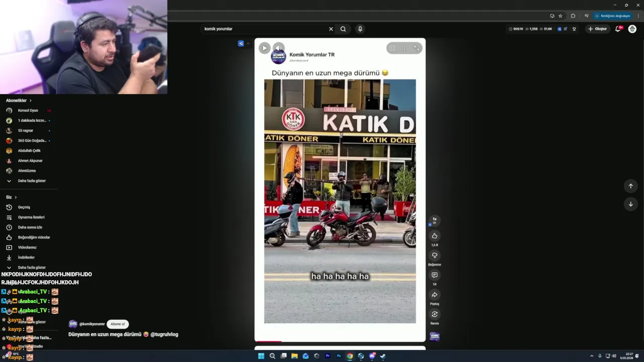Click the Kimliğinizi doğrulayın profile button
Viewport: 644px width, 362px height.
(x=612, y=16)
